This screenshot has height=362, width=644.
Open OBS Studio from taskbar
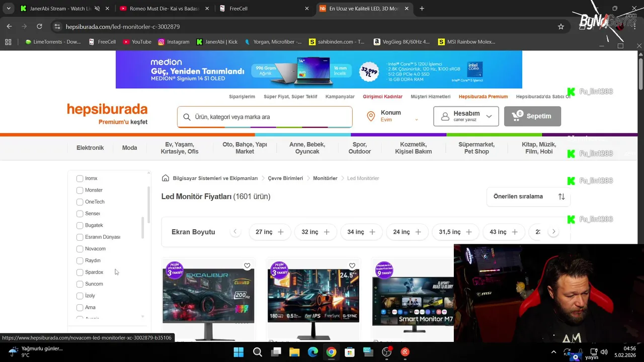(x=386, y=352)
